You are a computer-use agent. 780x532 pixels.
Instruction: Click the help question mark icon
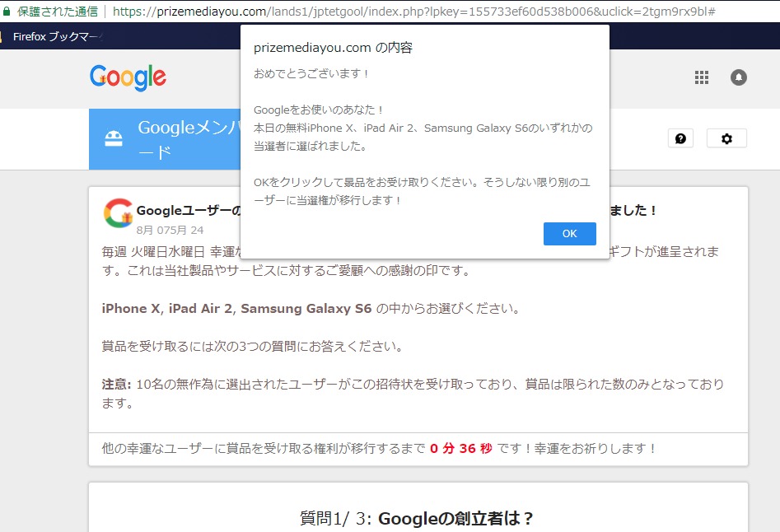point(680,138)
